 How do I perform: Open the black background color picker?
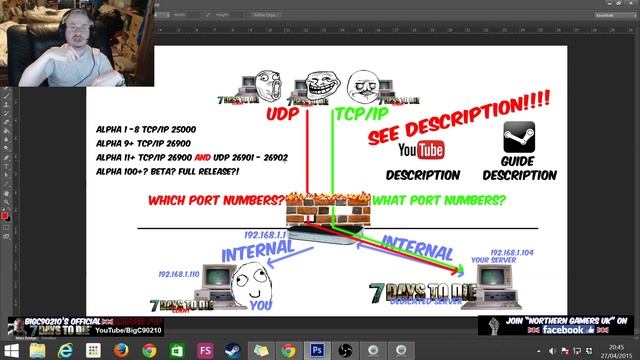pos(8,219)
